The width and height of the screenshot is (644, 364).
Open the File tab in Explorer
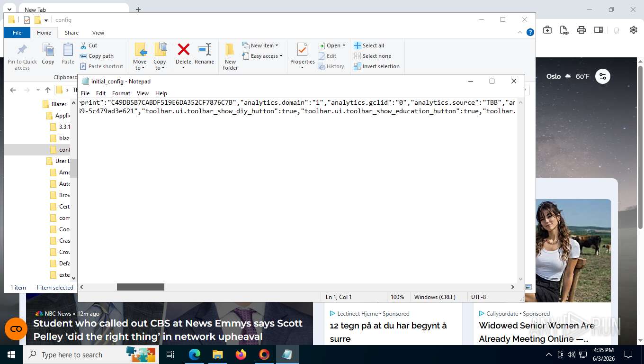click(x=17, y=33)
